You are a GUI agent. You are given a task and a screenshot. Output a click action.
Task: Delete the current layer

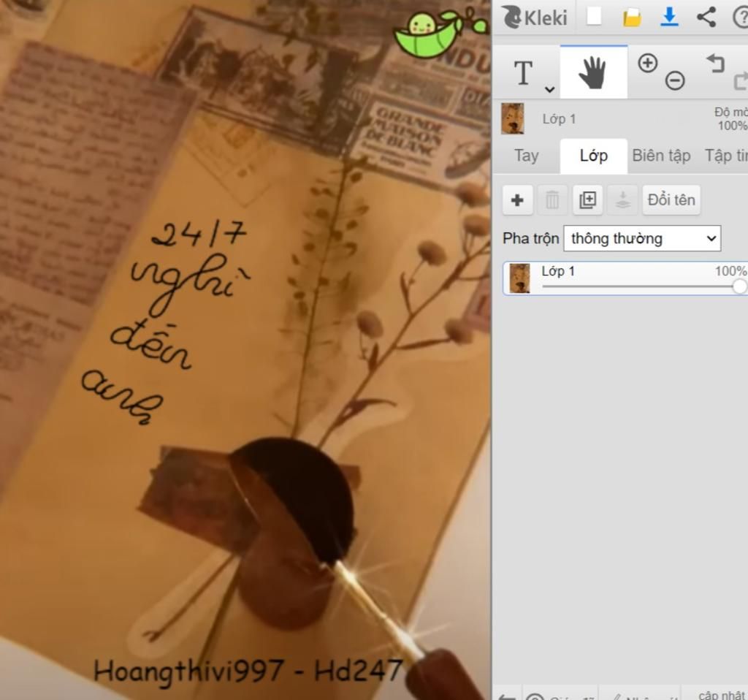coord(552,200)
